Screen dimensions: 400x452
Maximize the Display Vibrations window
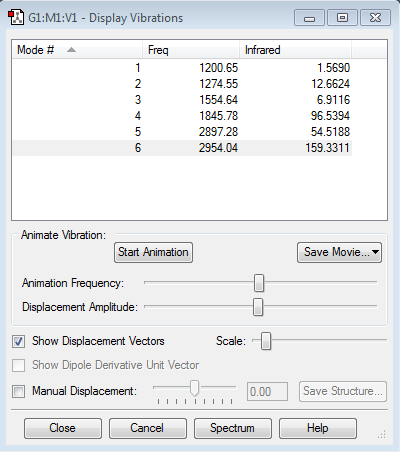342,18
